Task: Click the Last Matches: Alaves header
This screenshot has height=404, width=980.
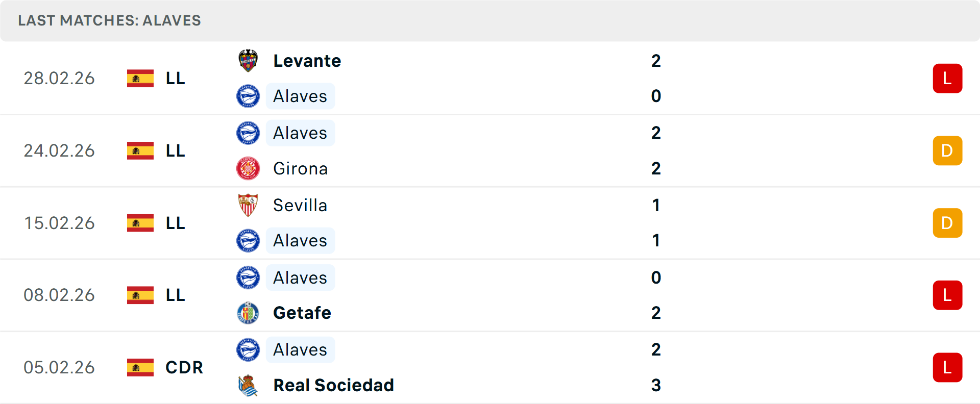Action: [x=109, y=20]
